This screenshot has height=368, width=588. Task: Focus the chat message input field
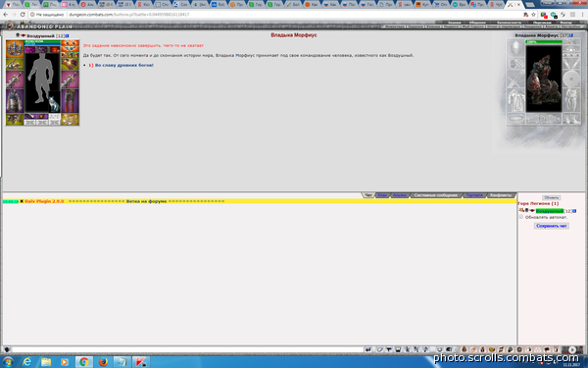click(x=187, y=349)
